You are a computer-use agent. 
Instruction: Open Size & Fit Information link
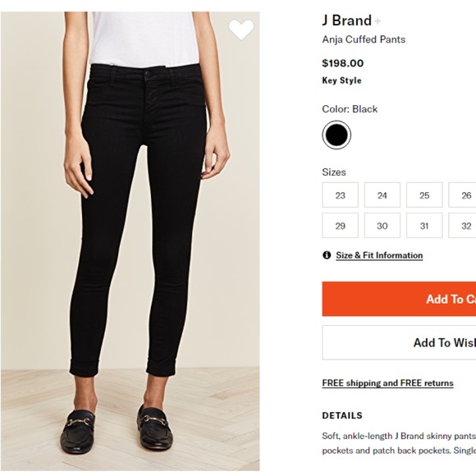pyautogui.click(x=379, y=255)
